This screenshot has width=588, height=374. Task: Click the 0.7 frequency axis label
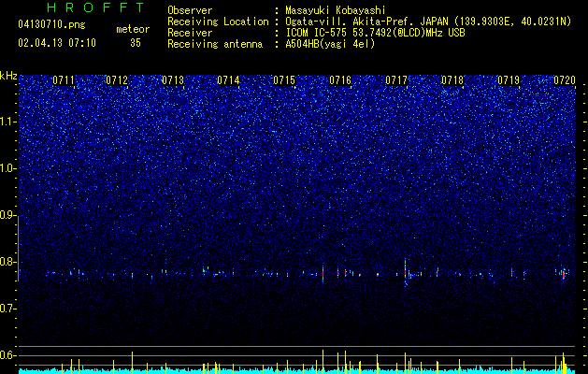(8, 309)
